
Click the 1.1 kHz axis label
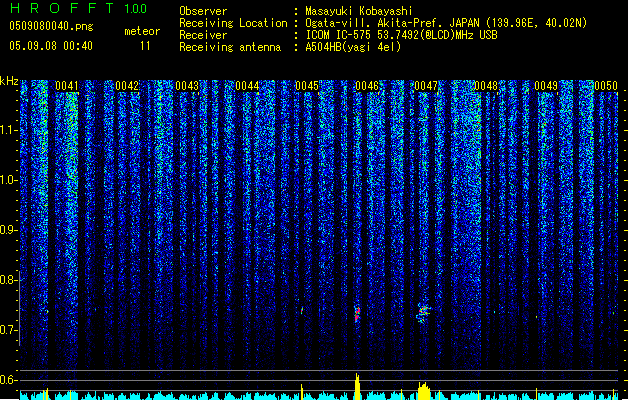[8, 130]
